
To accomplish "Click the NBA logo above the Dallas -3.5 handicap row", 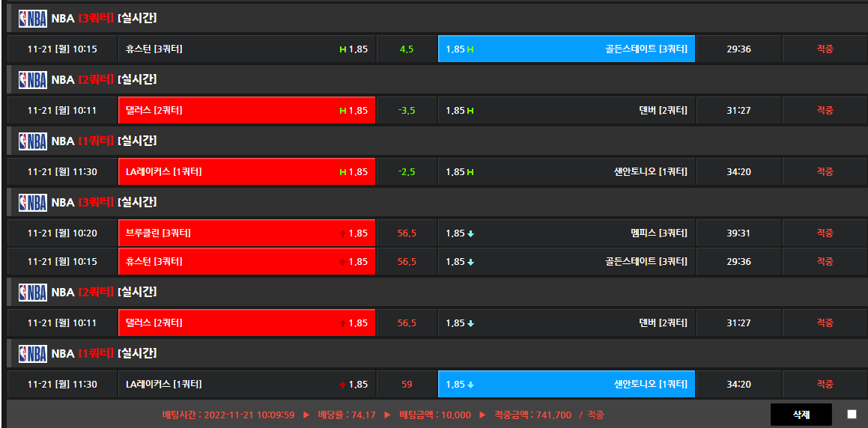I will (32, 79).
